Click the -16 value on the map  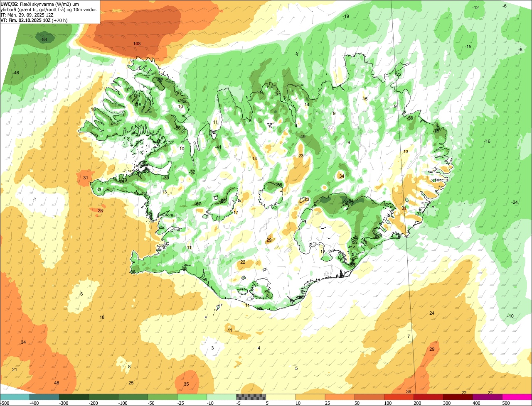tap(487, 142)
